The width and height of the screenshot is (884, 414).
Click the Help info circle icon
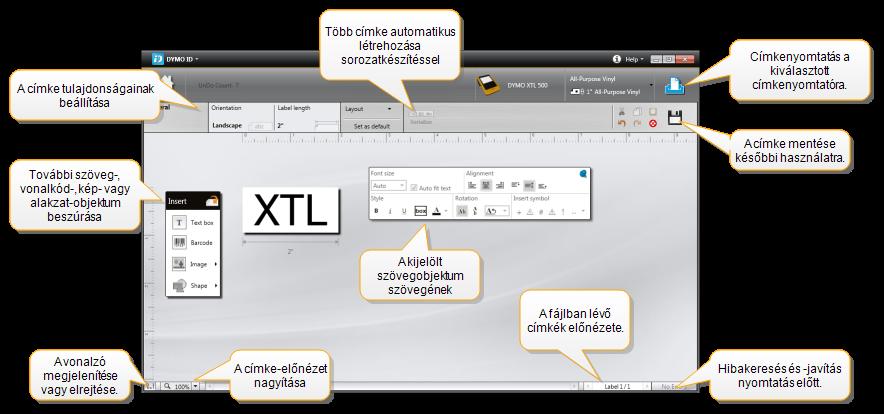click(x=616, y=59)
